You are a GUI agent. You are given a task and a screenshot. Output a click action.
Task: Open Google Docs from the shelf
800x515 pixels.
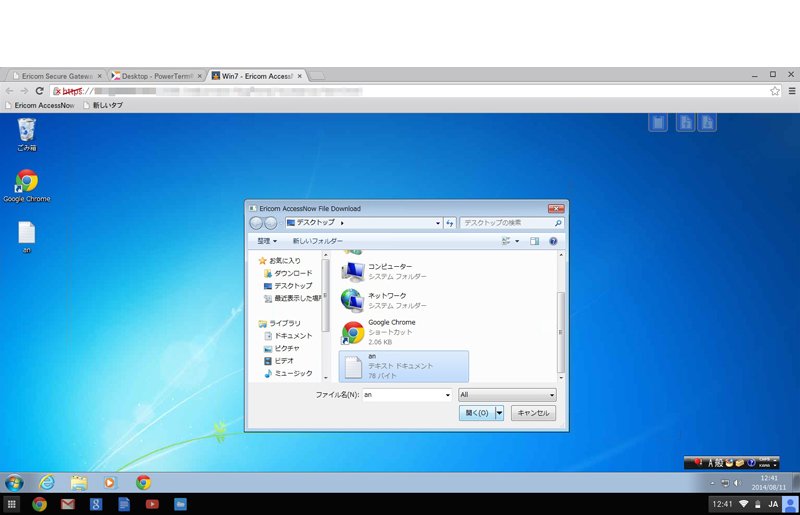pos(124,505)
